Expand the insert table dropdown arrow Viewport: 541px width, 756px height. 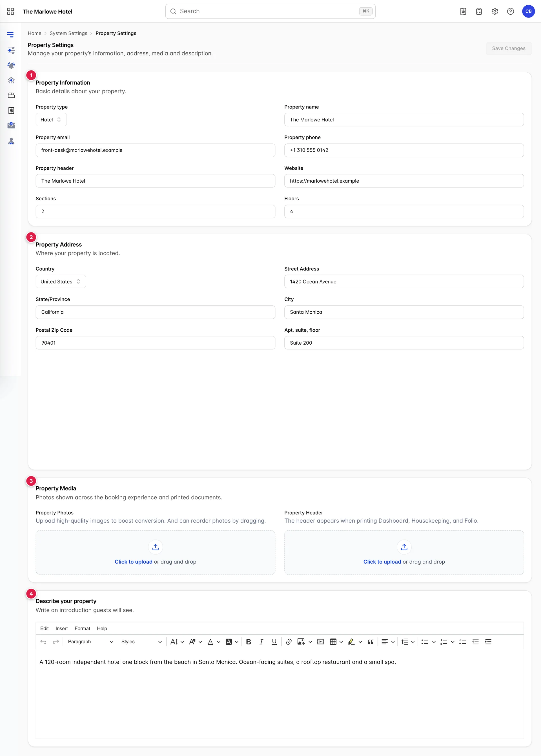[341, 642]
